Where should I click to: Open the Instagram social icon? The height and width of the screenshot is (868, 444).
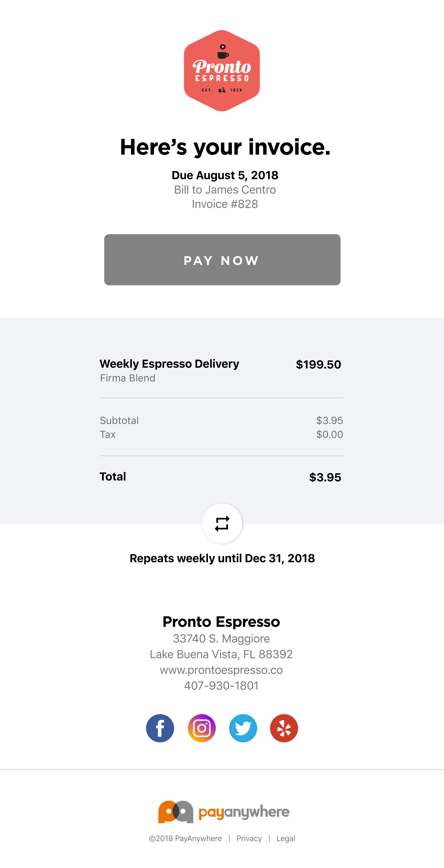tap(202, 728)
